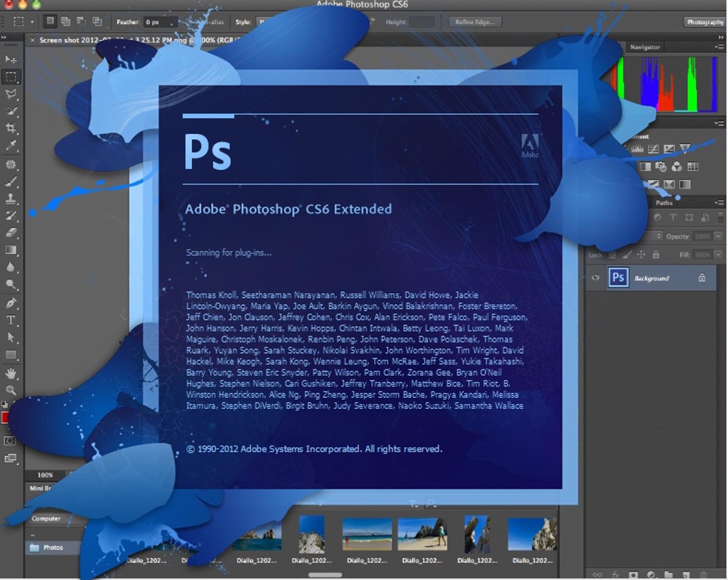Select the Dodge tool
Viewport: 728px width, 580px height.
click(11, 284)
